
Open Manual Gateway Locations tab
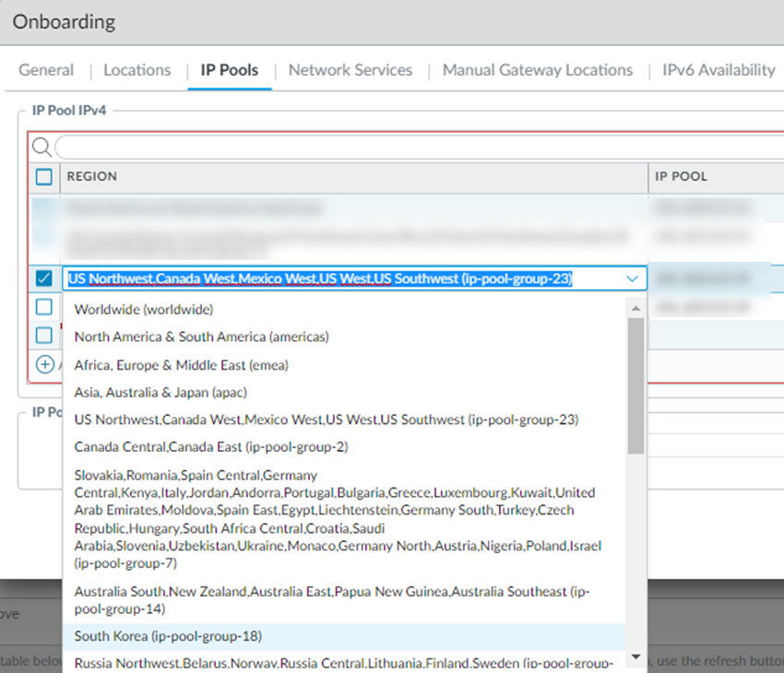click(x=538, y=70)
